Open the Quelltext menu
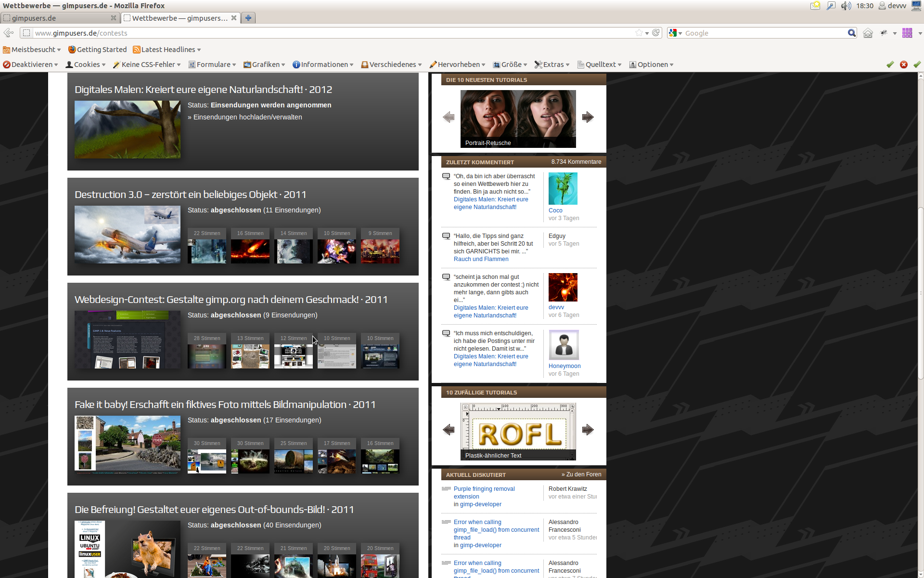This screenshot has width=924, height=578. click(x=599, y=65)
